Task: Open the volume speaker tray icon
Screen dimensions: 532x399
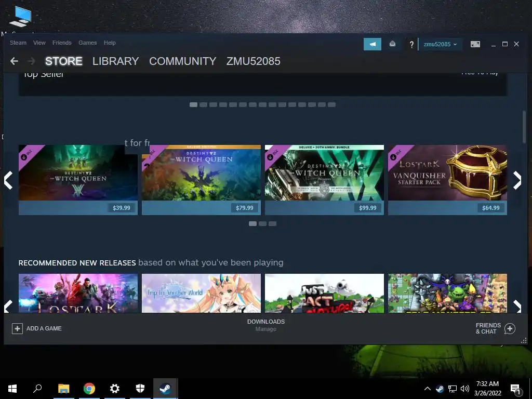Action: 465,389
